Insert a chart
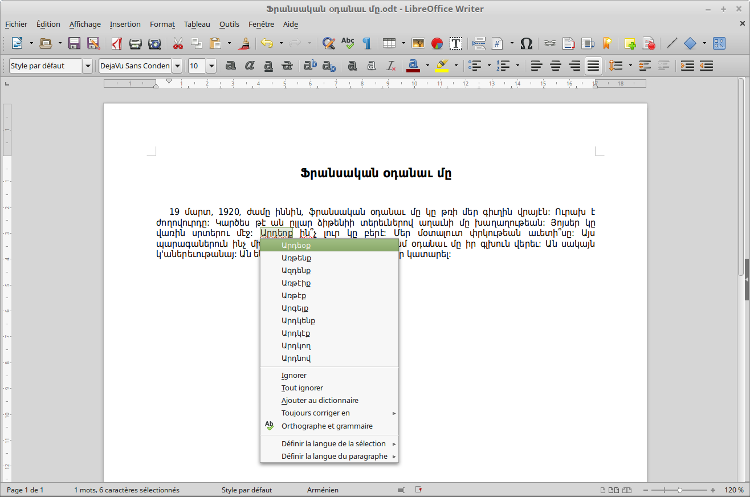This screenshot has height=497, width=750. coord(437,44)
